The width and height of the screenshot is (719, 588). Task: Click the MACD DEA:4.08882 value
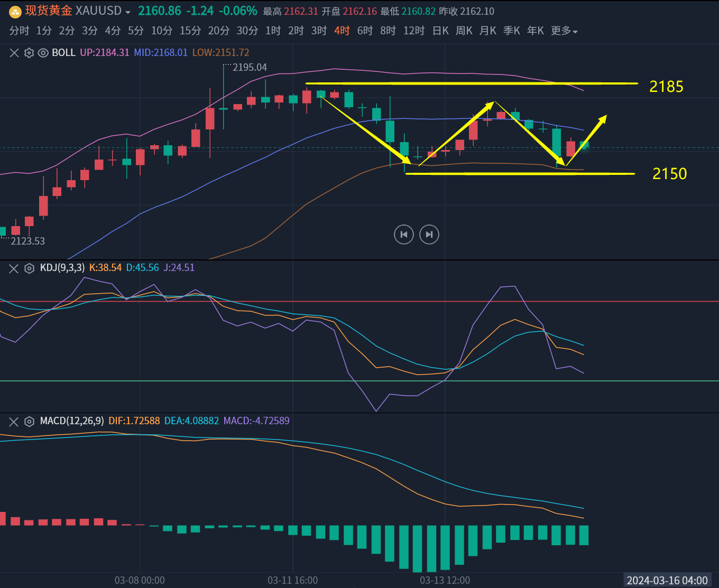192,421
